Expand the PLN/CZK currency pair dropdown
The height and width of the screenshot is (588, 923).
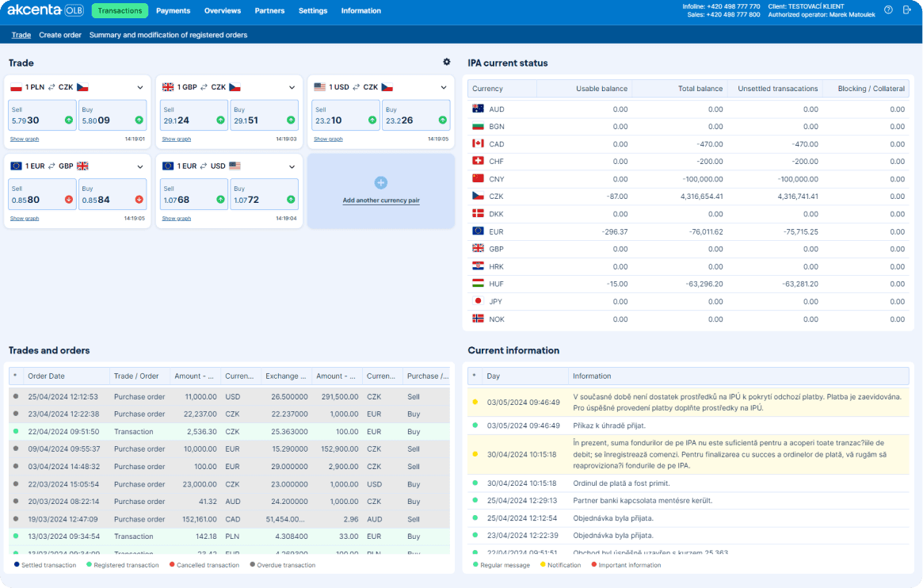click(x=139, y=87)
